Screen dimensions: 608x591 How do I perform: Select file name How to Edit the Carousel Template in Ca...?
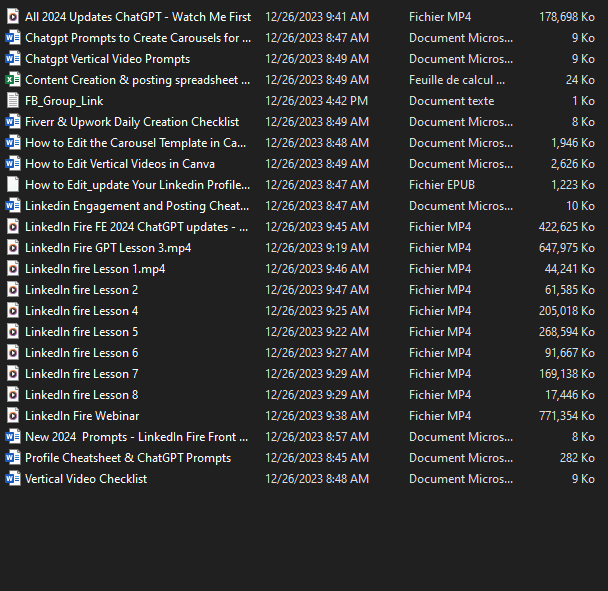pos(135,143)
